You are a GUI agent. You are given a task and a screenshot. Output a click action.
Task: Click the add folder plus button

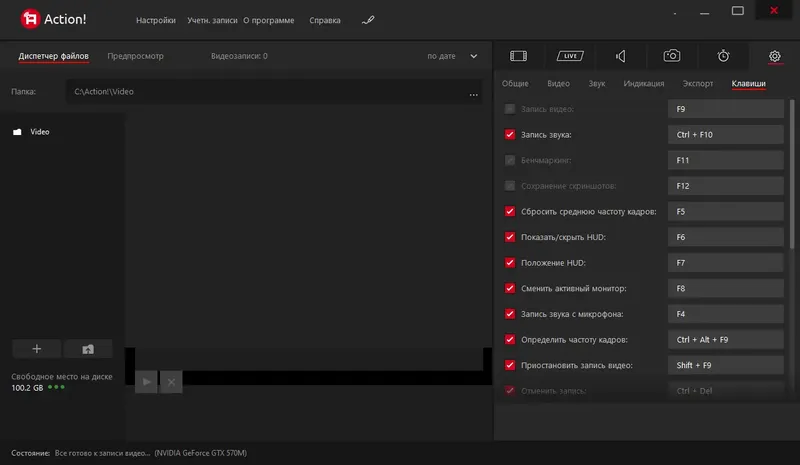pyautogui.click(x=37, y=349)
